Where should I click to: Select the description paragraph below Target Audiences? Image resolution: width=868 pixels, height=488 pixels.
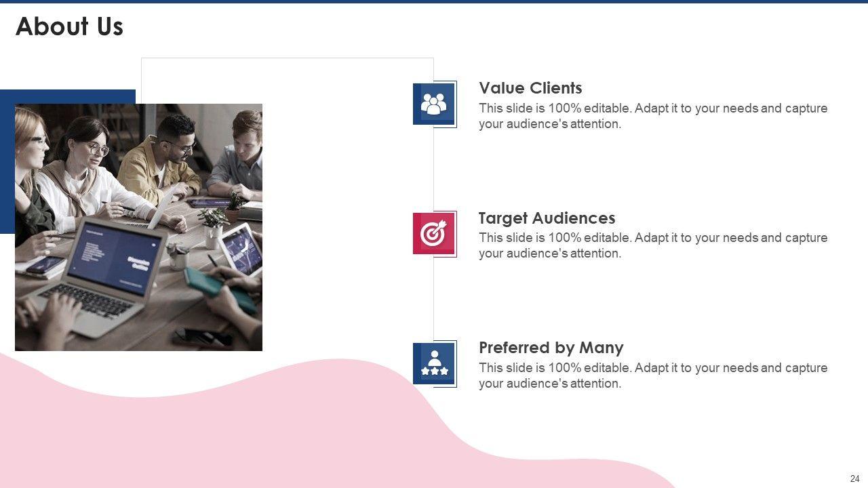click(x=652, y=245)
